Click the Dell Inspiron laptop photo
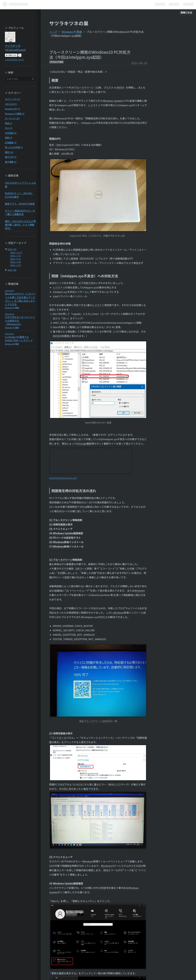196x980 pixels. coord(98,195)
